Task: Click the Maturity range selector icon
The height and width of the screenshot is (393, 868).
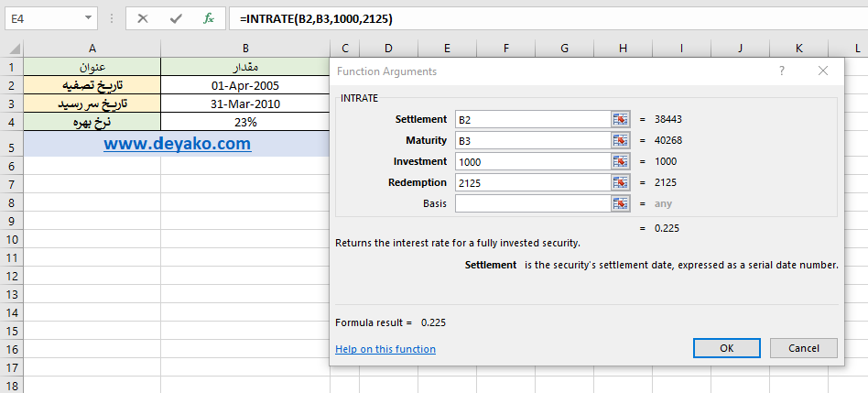Action: coord(621,140)
